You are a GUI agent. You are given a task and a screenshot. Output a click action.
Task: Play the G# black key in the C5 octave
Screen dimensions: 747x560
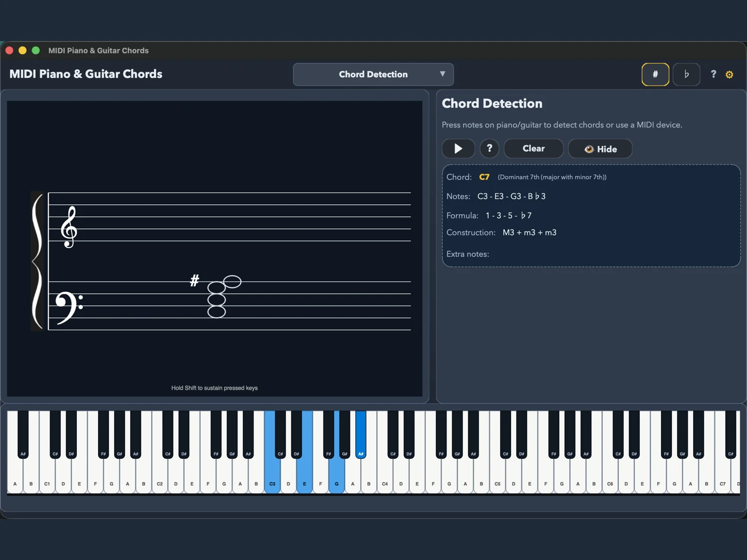(x=570, y=435)
